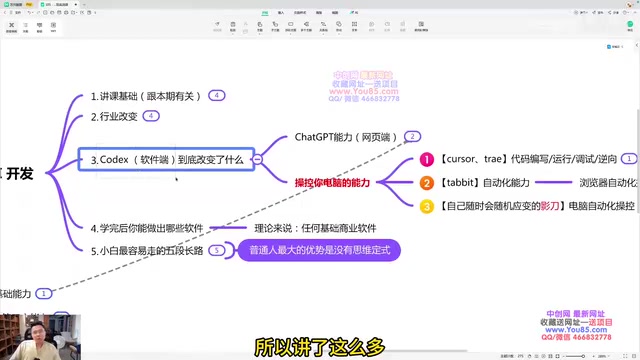Switch to the 开始 ribbon tab
Viewport: 640px width, 360px height.
tap(265, 13)
